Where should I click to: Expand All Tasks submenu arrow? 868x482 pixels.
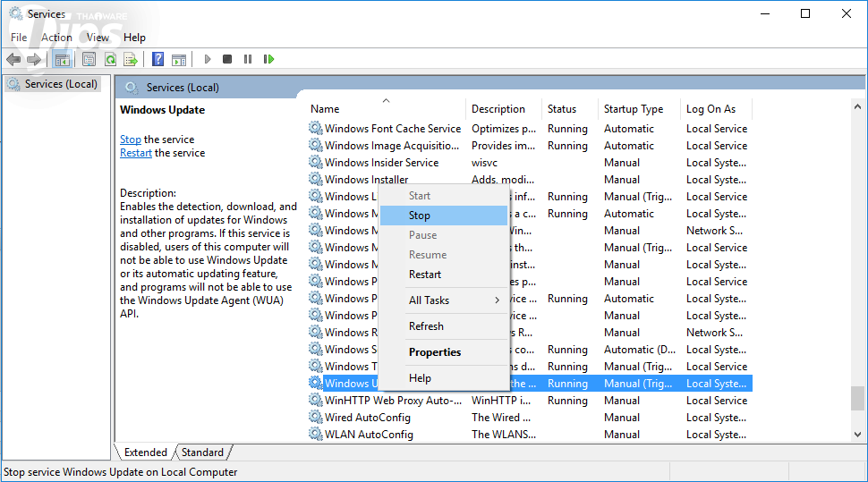[x=498, y=300]
